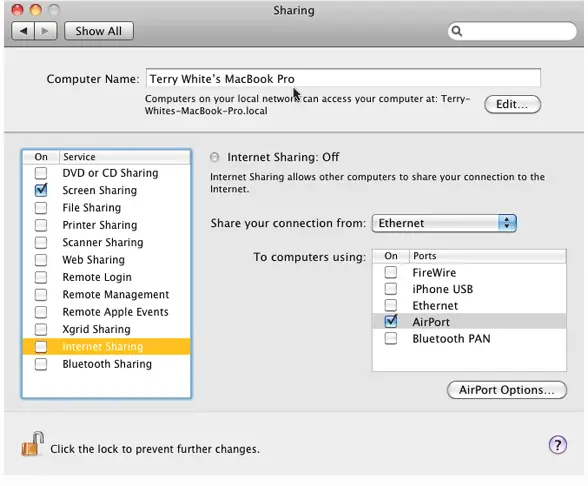Enable Web Sharing checkbox
Screen dimensions: 588x486
coord(41,260)
